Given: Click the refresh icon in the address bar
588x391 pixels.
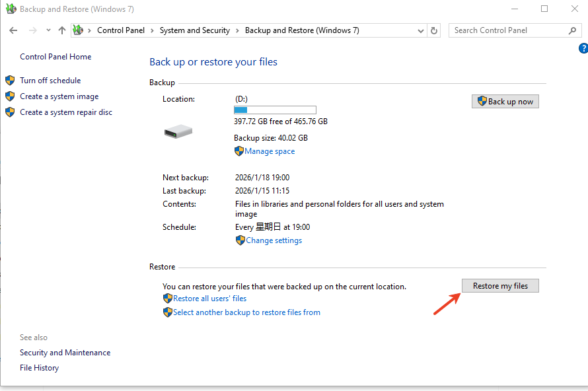Looking at the screenshot, I should pos(435,30).
